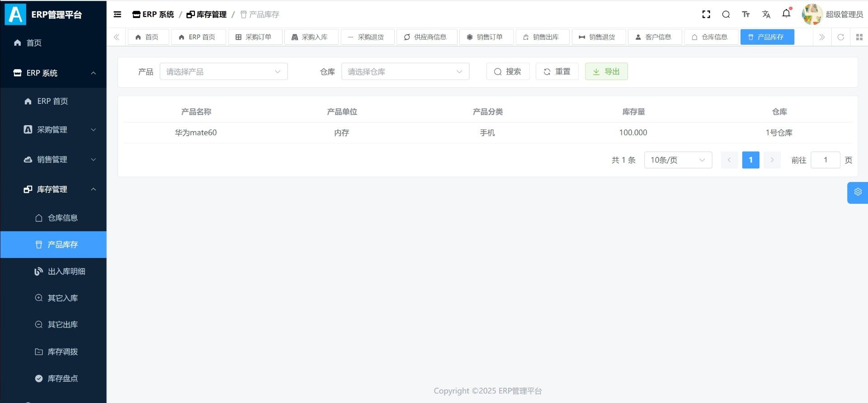Go to the next page arrow

[x=772, y=160]
